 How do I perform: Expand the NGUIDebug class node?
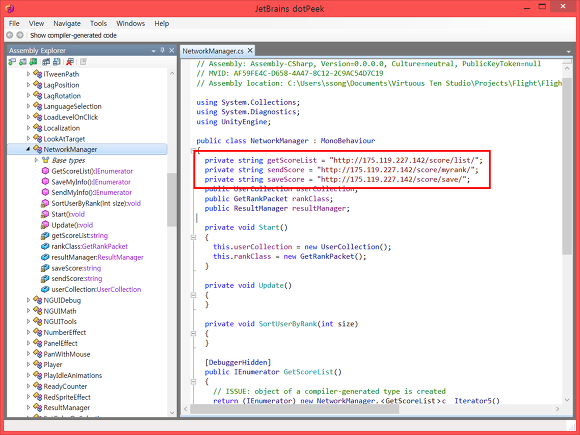[x=28, y=300]
